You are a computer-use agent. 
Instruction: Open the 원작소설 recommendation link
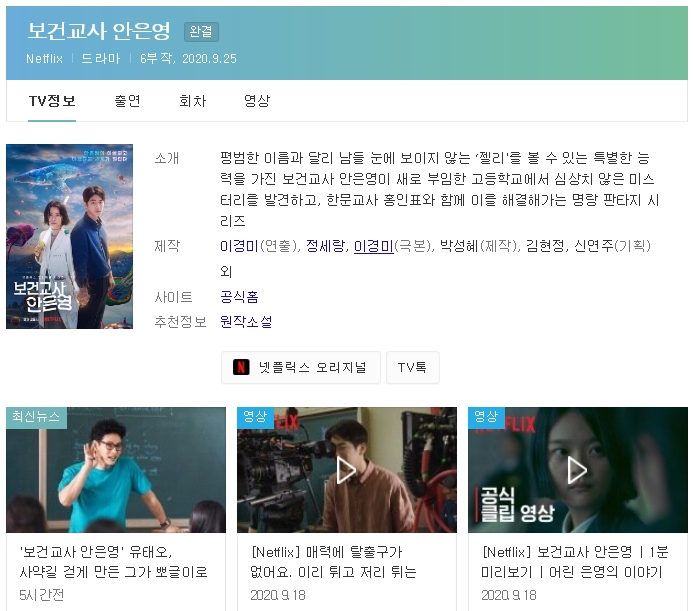[246, 322]
